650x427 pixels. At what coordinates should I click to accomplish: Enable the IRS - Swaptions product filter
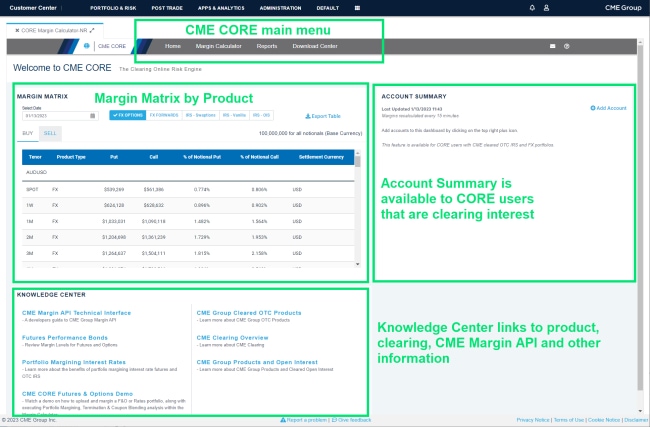(201, 115)
